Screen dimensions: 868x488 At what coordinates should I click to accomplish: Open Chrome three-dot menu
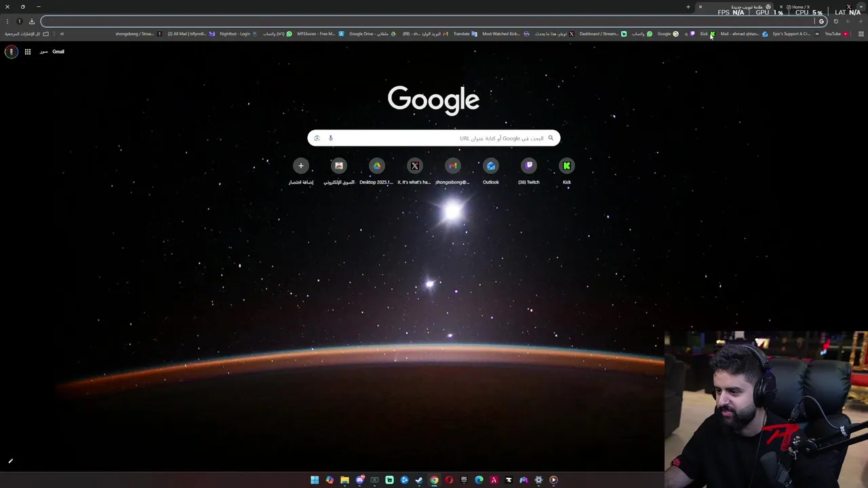pos(7,21)
